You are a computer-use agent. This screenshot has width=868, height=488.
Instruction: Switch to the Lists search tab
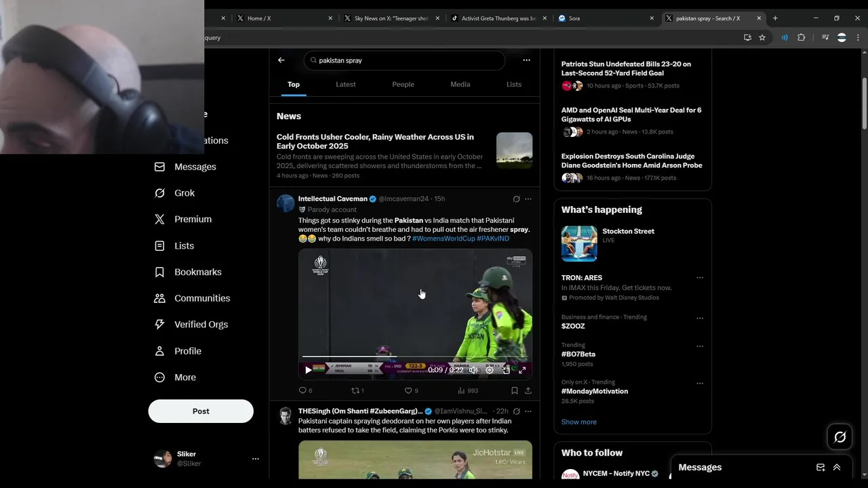click(x=514, y=85)
